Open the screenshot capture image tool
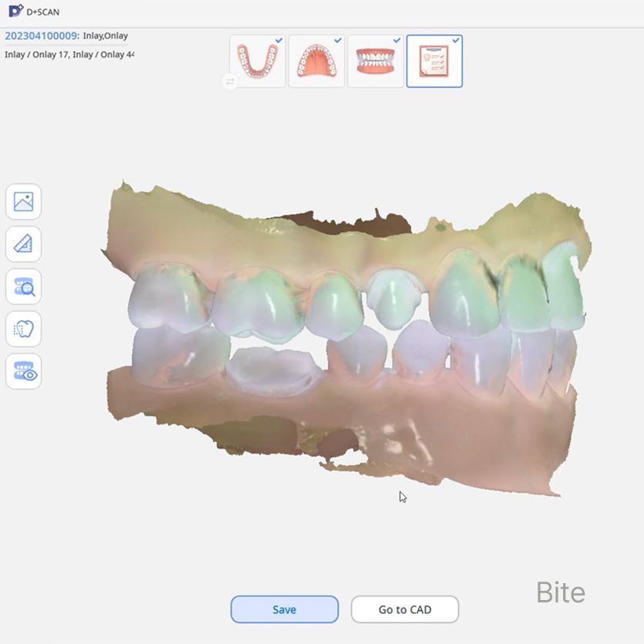 [23, 202]
